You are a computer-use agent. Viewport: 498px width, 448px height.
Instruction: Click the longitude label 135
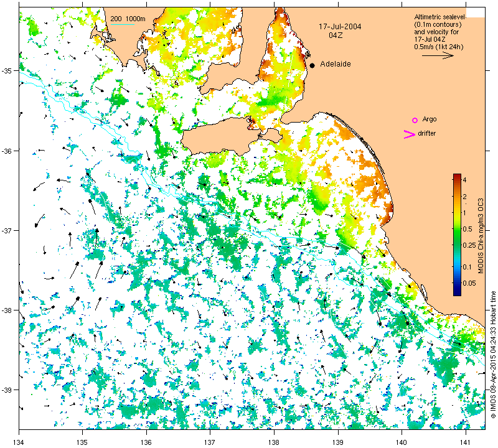83,442
